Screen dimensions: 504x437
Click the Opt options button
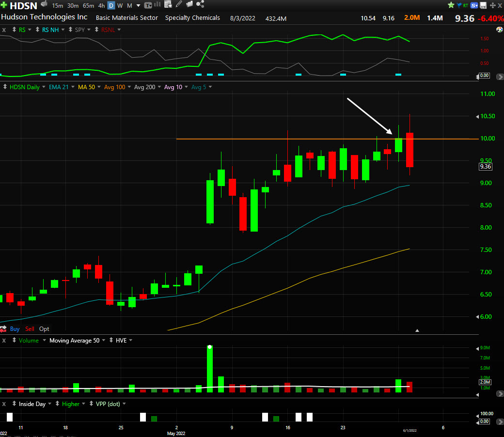point(44,328)
